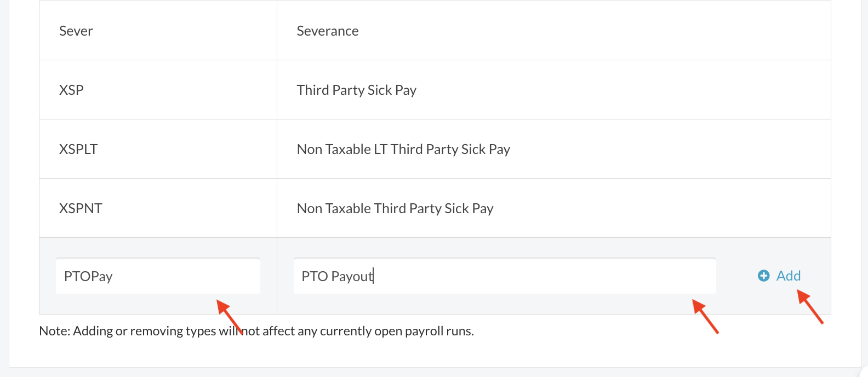The image size is (868, 377).
Task: Select the XSPNT code cell
Action: pyautogui.click(x=81, y=209)
